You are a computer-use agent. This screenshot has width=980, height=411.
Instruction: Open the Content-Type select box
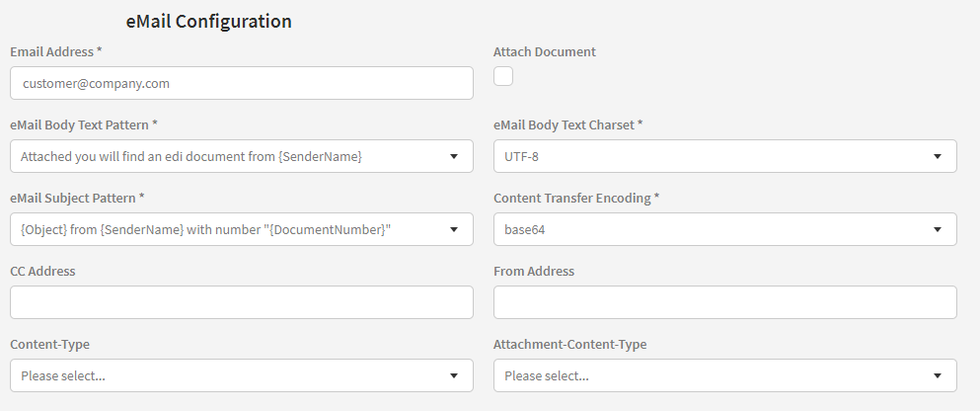[241, 375]
